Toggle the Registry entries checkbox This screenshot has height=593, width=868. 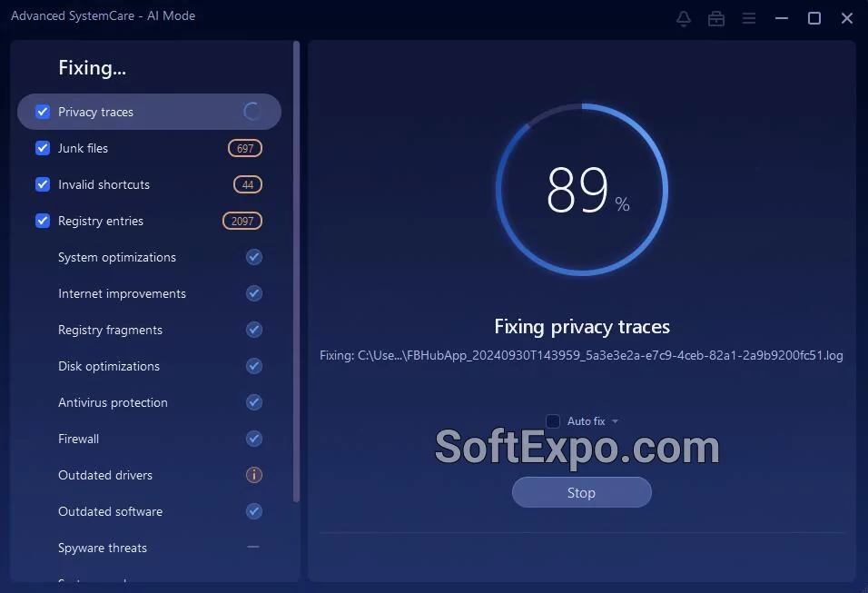pyautogui.click(x=42, y=221)
